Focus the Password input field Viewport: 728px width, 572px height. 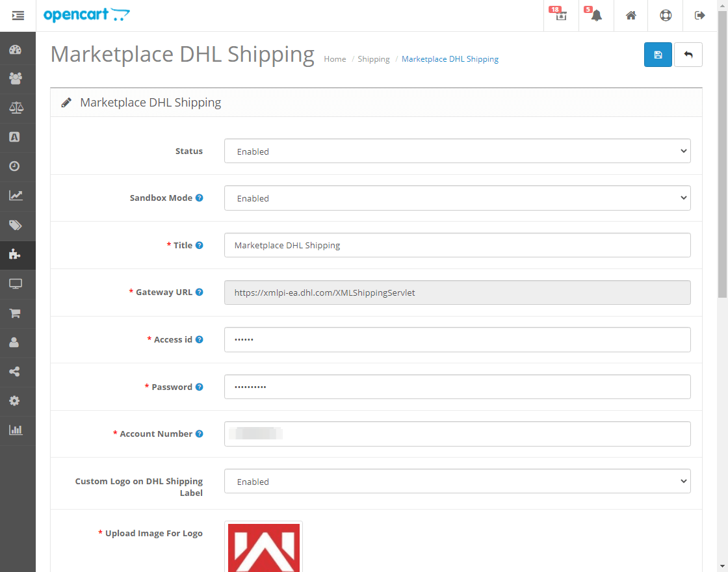(458, 387)
